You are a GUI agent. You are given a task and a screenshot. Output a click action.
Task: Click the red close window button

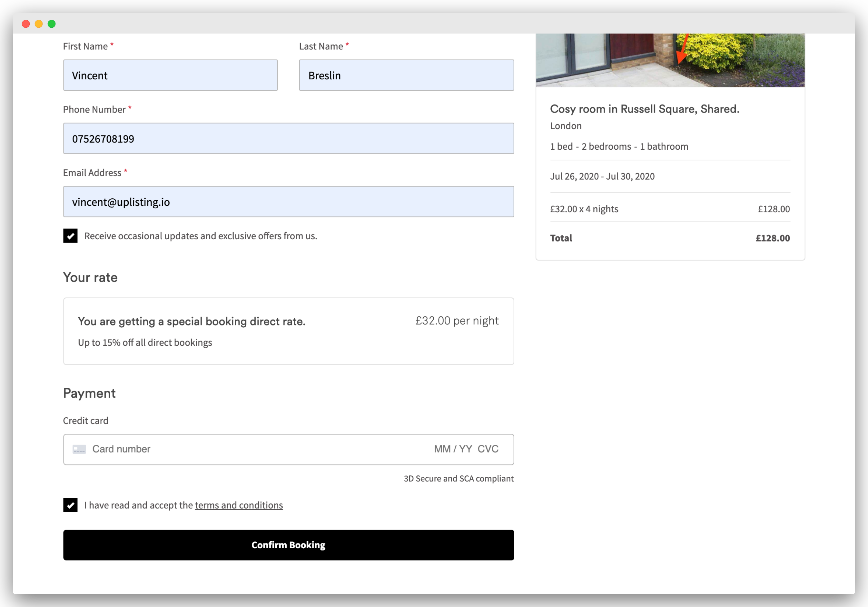[x=26, y=24]
